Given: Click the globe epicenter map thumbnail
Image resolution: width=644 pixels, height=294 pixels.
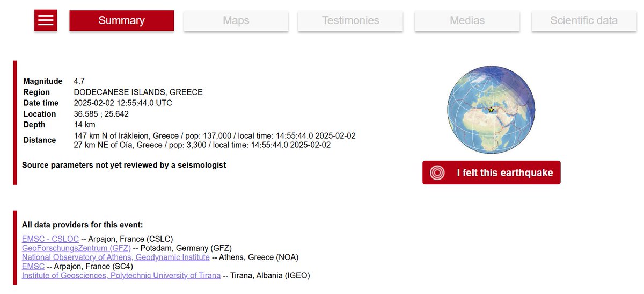Looking at the screenshot, I should 491,110.
